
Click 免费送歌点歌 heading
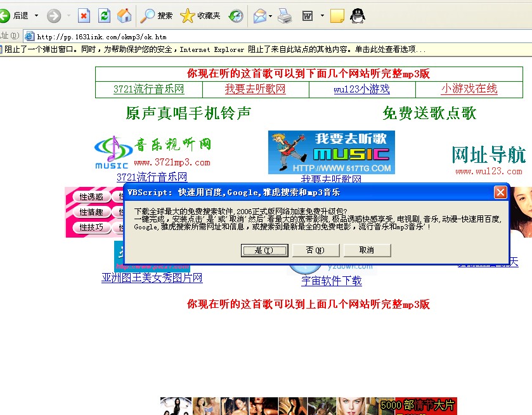pos(429,113)
